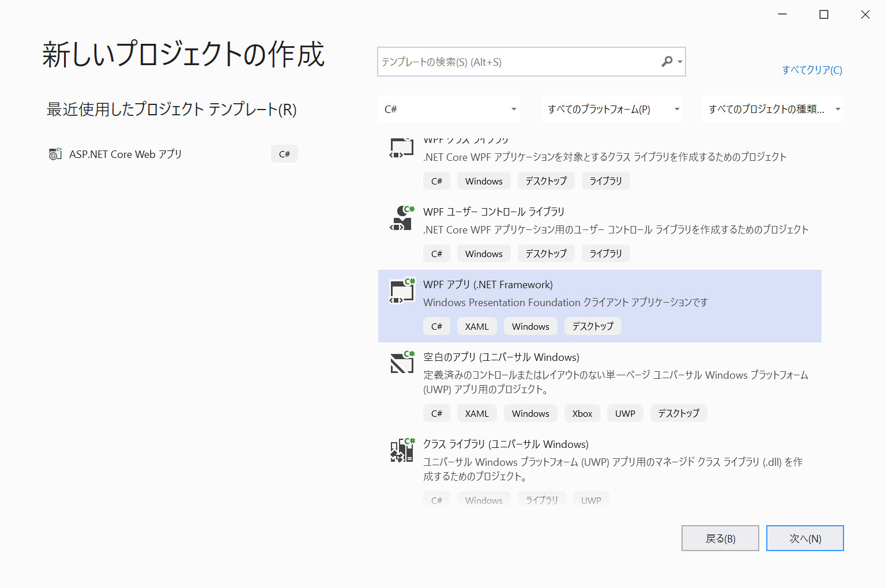Click 次へ(N) button
Viewport: 885px width, 588px height.
click(x=805, y=538)
